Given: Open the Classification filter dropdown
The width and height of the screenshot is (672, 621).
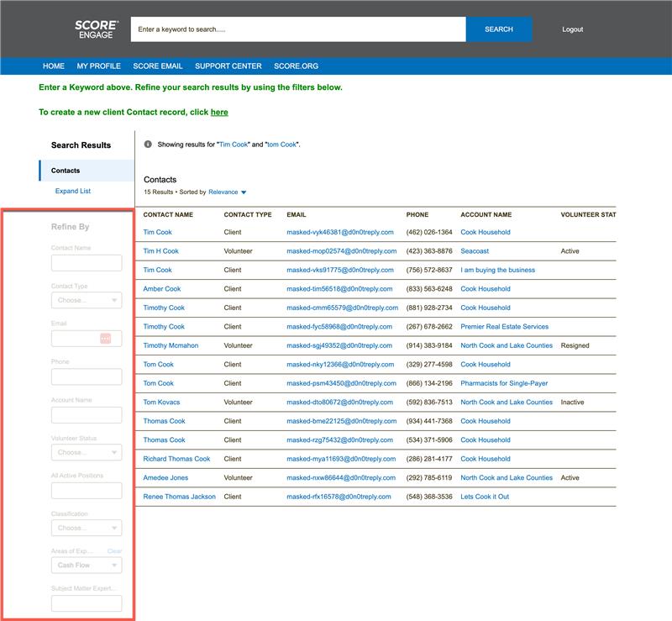Looking at the screenshot, I should pyautogui.click(x=87, y=528).
